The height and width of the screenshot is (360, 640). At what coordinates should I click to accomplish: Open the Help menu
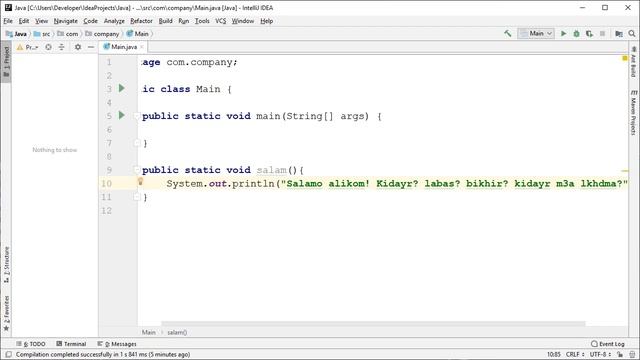[267, 21]
